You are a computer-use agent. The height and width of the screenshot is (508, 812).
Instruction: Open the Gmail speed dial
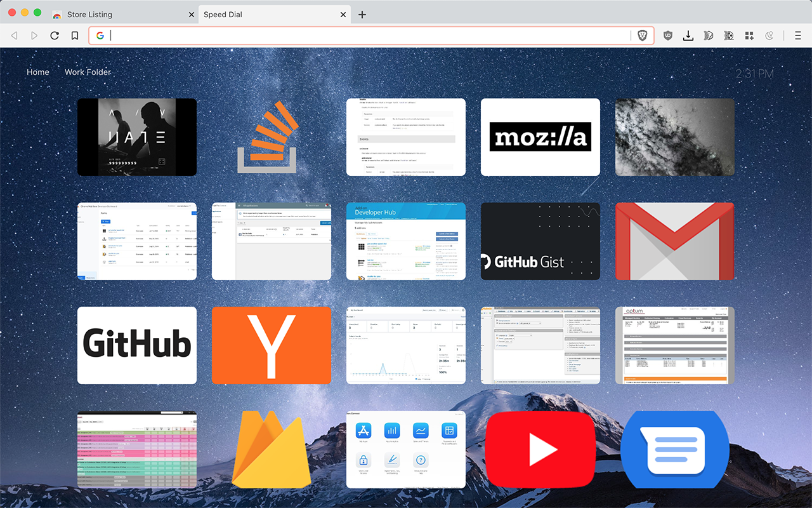click(x=675, y=241)
